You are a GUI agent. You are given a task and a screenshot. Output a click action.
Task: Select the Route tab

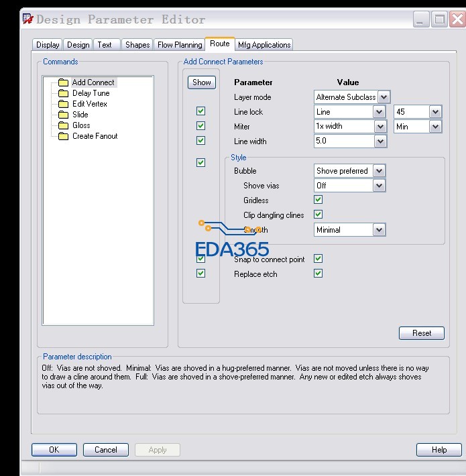pyautogui.click(x=219, y=44)
